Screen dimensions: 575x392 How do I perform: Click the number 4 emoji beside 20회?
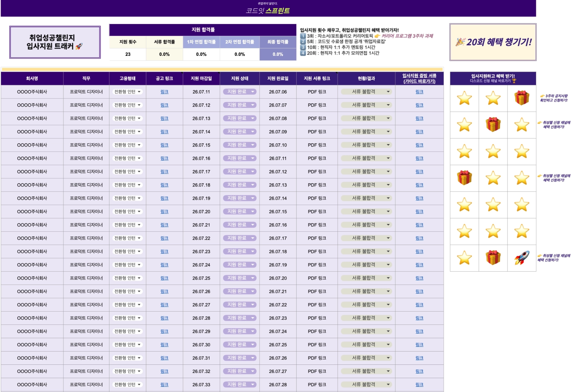click(303, 53)
